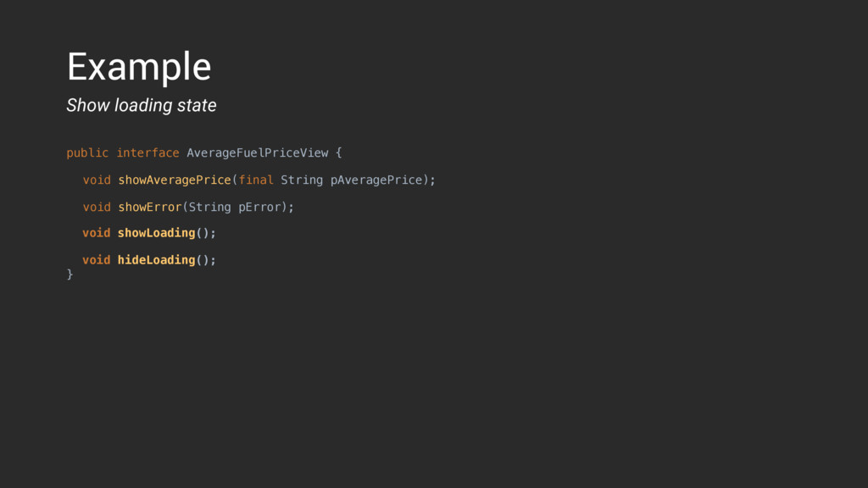Viewport: 868px width, 488px height.
Task: Click "String" type in showError parameters
Action: click(210, 207)
